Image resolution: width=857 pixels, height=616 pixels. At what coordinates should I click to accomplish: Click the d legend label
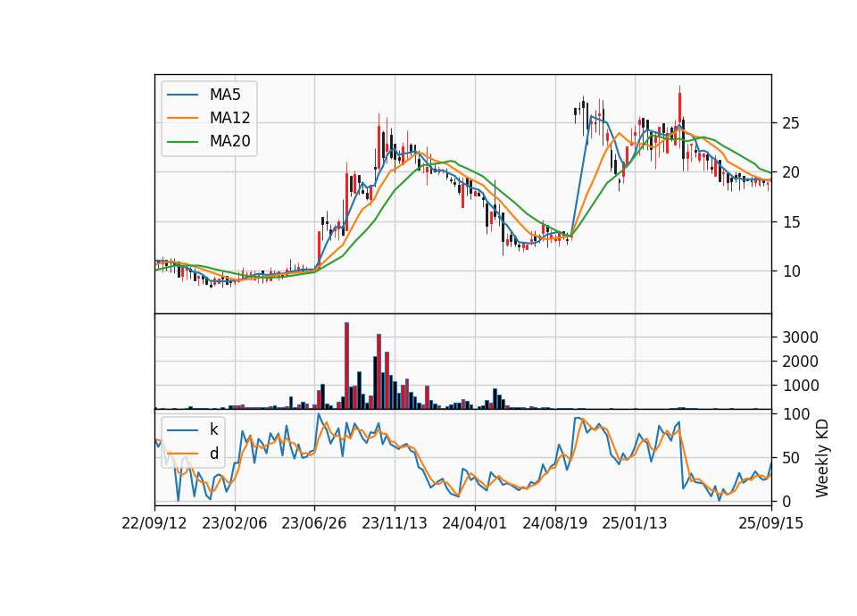click(x=213, y=454)
